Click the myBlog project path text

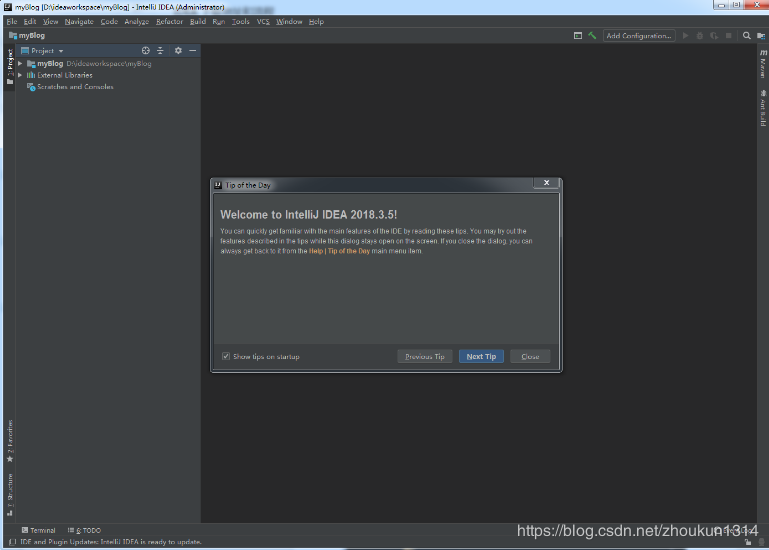click(x=109, y=64)
